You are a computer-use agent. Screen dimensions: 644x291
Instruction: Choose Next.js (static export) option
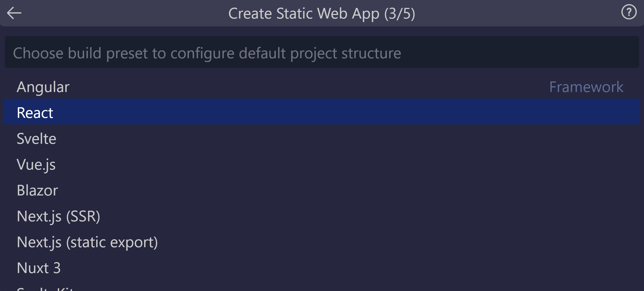click(87, 242)
